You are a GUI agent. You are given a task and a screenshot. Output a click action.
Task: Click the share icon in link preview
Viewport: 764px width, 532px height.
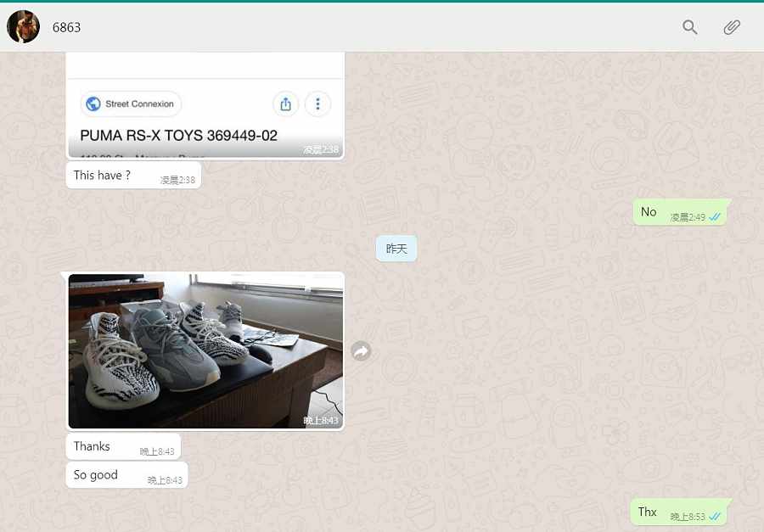click(x=286, y=104)
